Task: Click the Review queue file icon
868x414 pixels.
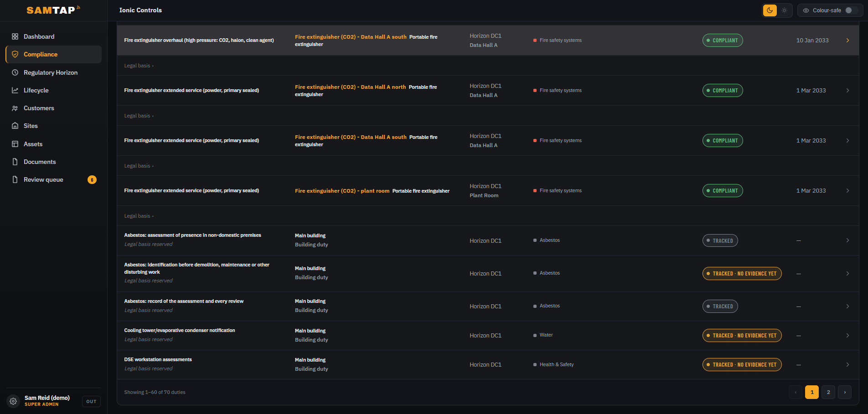Action: click(x=15, y=179)
